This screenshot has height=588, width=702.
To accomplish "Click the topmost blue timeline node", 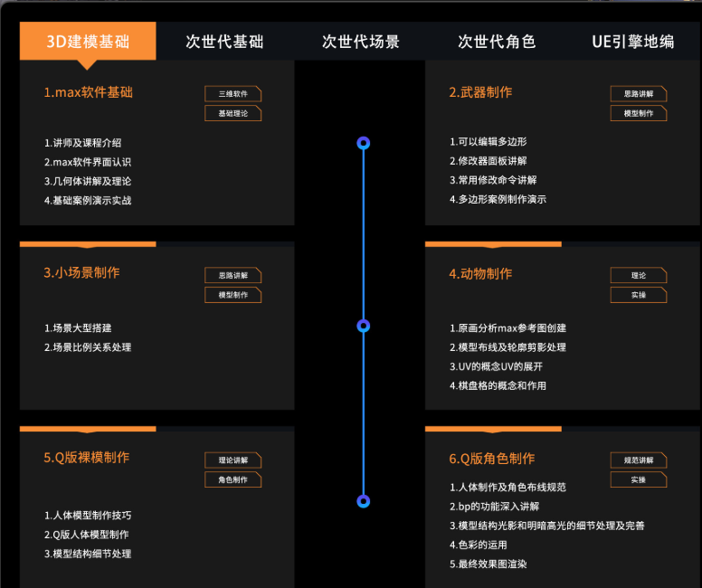I will click(364, 143).
